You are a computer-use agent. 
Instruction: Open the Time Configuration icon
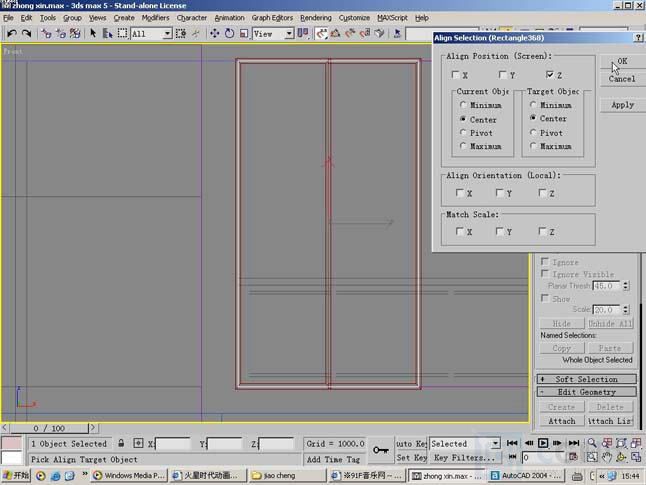point(573,457)
